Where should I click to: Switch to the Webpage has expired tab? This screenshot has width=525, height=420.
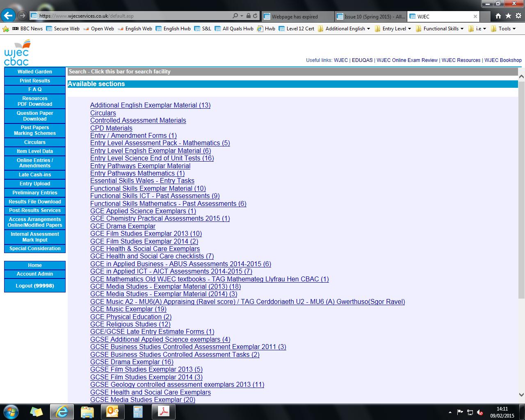298,16
